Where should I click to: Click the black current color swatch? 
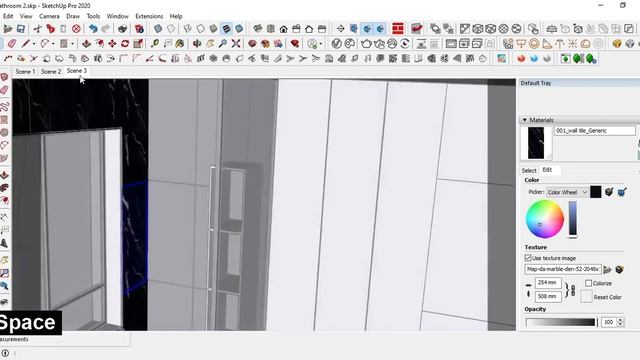click(x=596, y=192)
